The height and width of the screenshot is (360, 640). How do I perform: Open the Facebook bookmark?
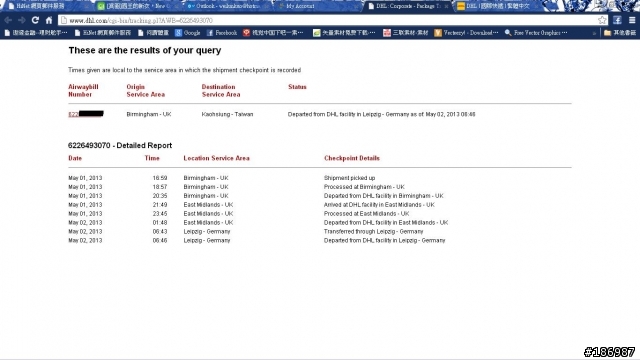tap(222, 33)
